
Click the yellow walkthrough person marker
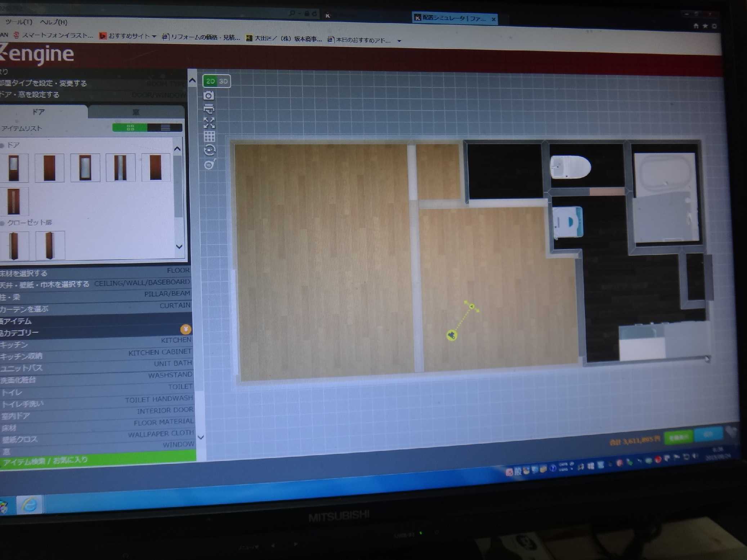click(452, 336)
